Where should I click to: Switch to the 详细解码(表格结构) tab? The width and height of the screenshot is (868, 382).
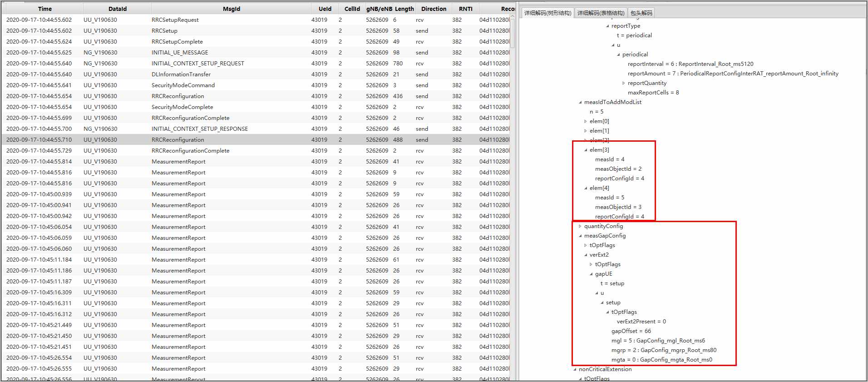[601, 13]
